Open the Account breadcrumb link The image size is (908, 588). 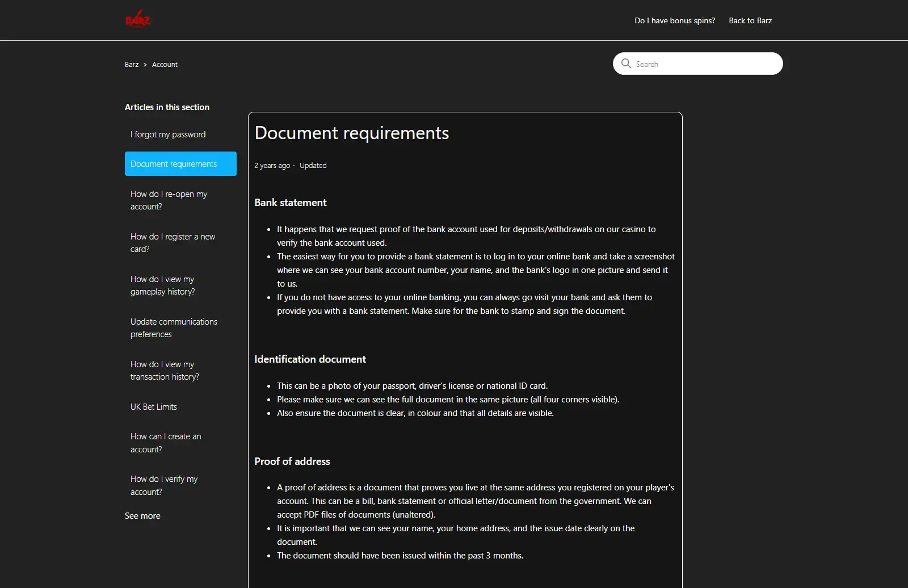(x=165, y=64)
